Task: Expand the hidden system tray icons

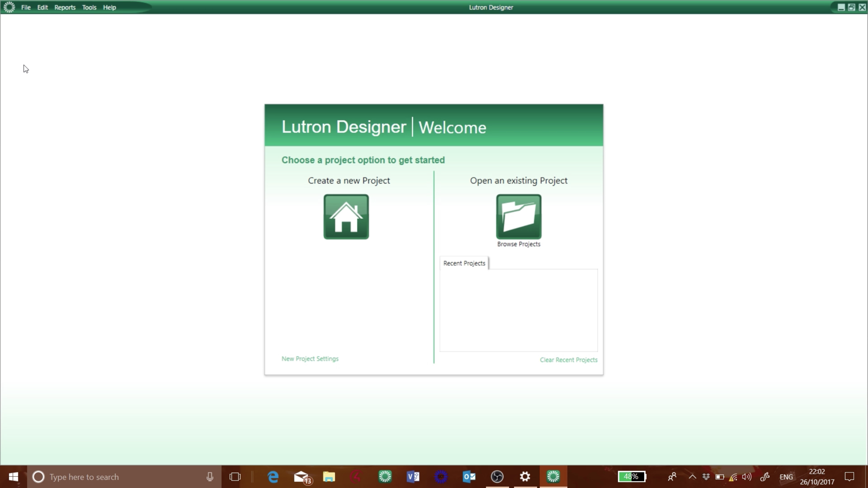Action: pyautogui.click(x=692, y=477)
